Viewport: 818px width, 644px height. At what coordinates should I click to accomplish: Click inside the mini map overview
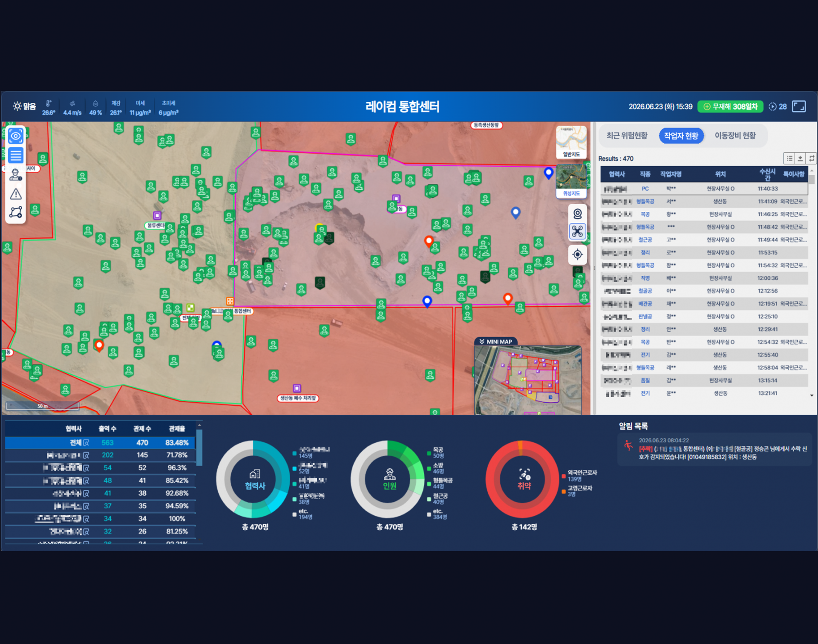pyautogui.click(x=528, y=379)
